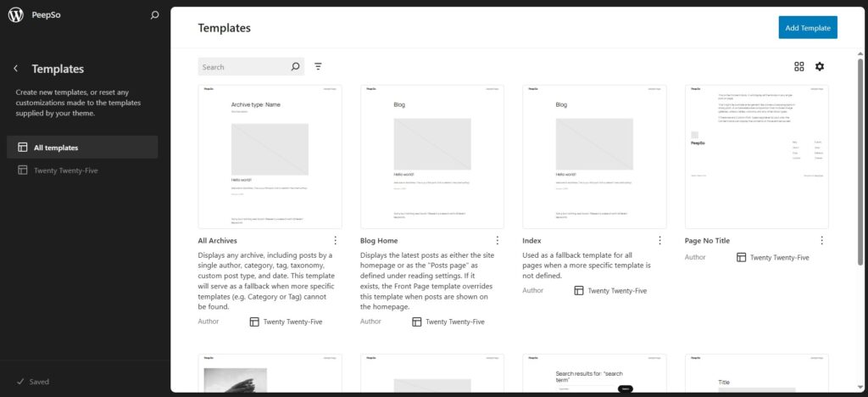Open actions menu for Blog Home

pyautogui.click(x=498, y=241)
